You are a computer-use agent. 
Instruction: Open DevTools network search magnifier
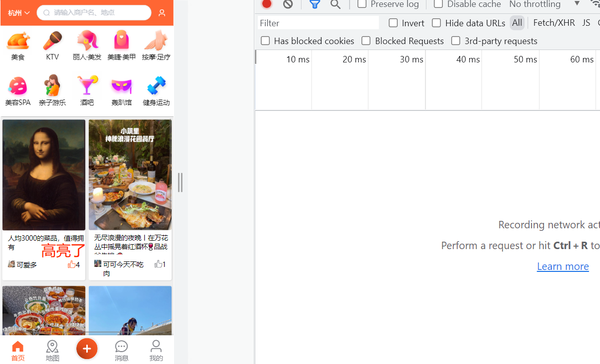coord(336,4)
